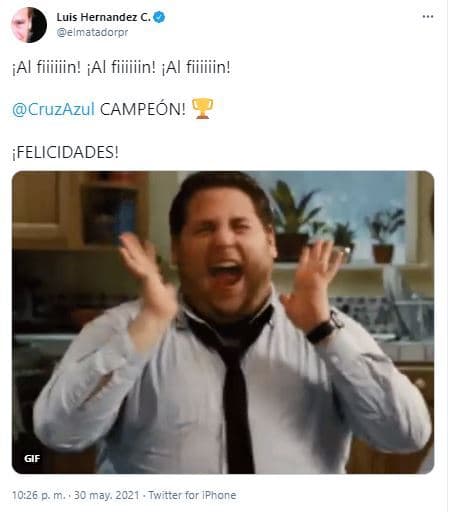Open the @CruzAzul mention
The width and height of the screenshot is (451, 512).
(53, 109)
